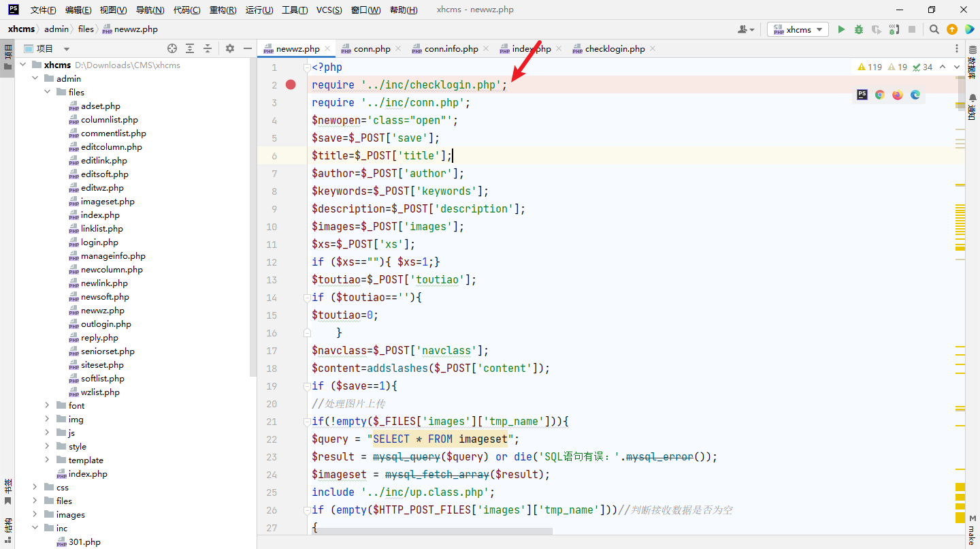Open the 重构(R) menu
Viewport: 980px width, 549px height.
coord(223,10)
